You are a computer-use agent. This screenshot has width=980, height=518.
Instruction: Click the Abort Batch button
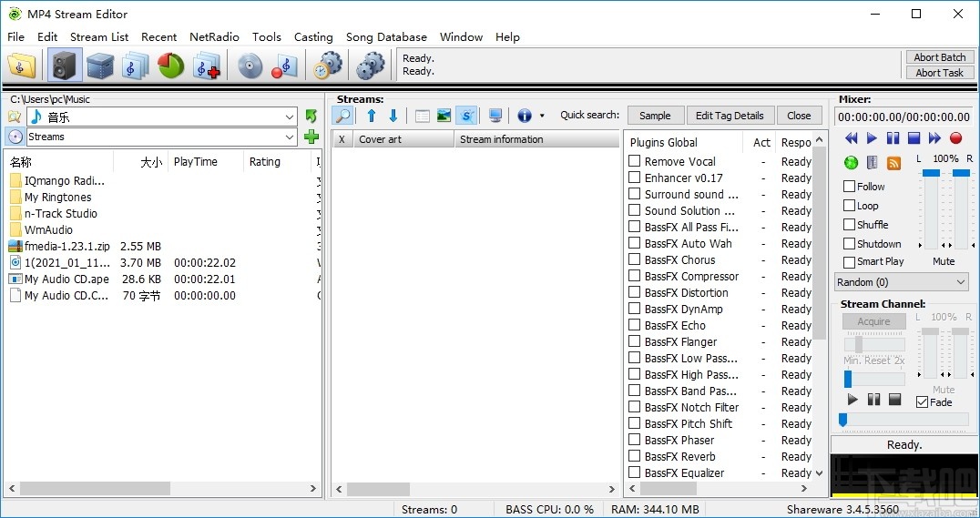pyautogui.click(x=939, y=57)
